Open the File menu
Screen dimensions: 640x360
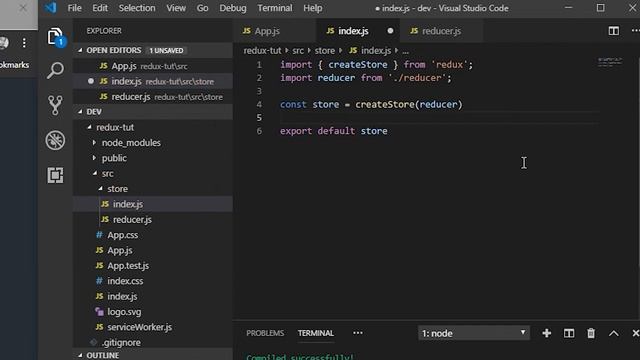74,8
